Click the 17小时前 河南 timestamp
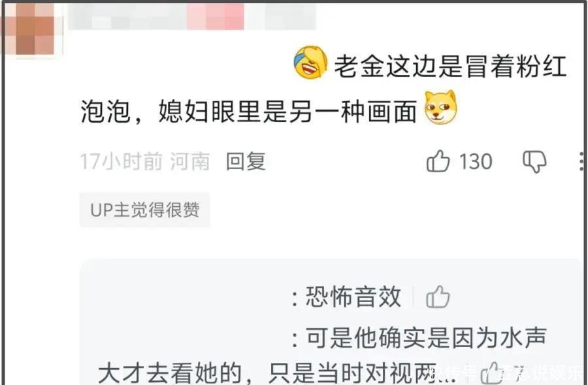Image resolution: width=588 pixels, height=385 pixels. tap(145, 161)
